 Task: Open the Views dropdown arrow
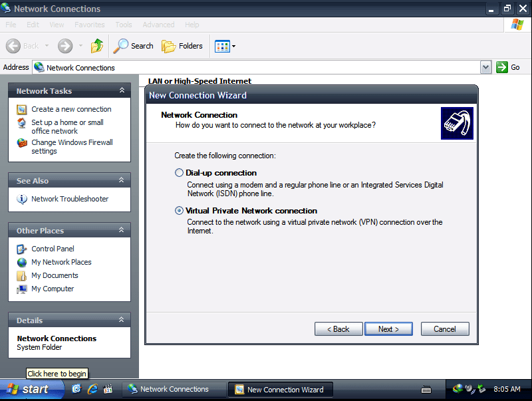pyautogui.click(x=234, y=46)
